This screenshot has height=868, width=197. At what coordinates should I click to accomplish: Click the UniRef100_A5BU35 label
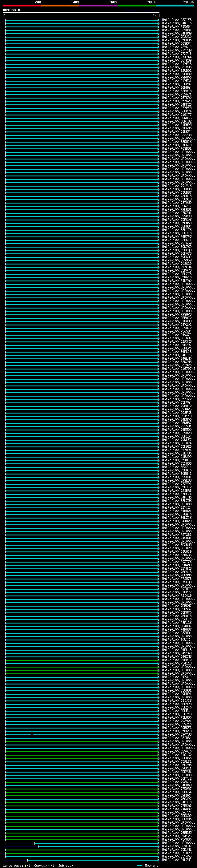pos(177,40)
